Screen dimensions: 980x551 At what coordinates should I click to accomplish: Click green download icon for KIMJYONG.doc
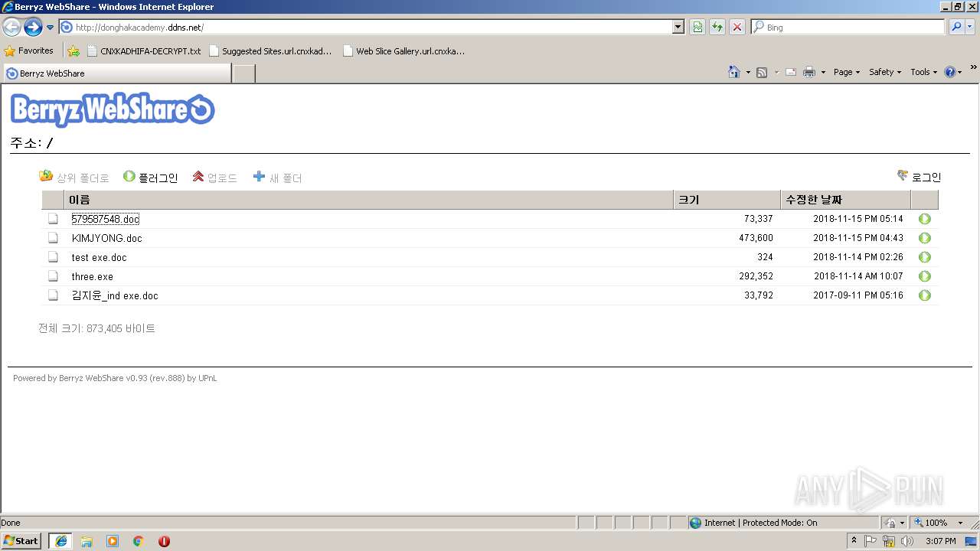tap(925, 238)
